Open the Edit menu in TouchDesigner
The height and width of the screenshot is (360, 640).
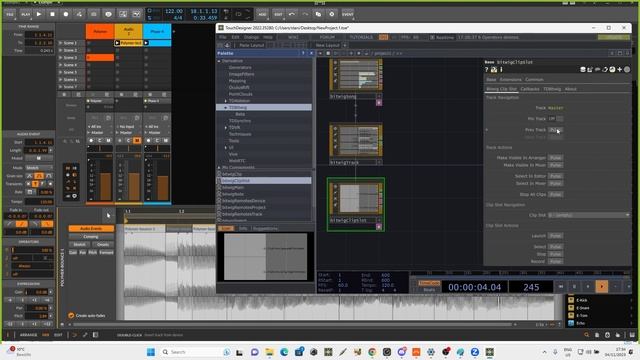tap(235, 37)
